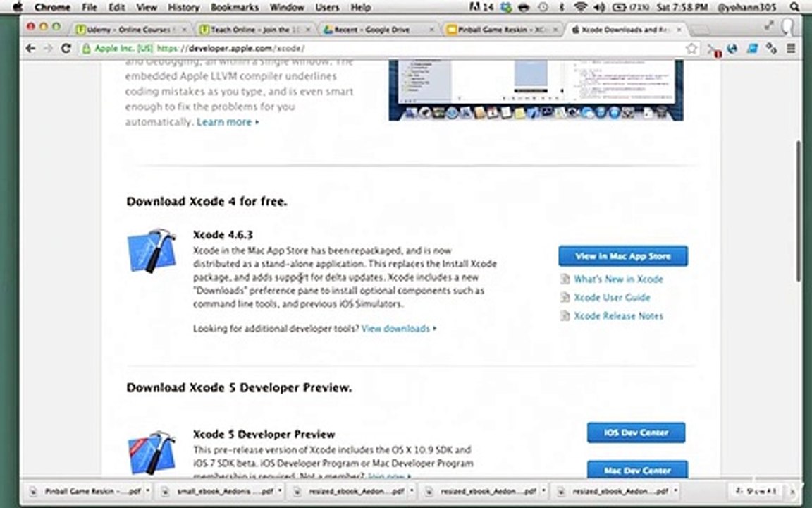Open the Xcode User Guide link

(612, 298)
